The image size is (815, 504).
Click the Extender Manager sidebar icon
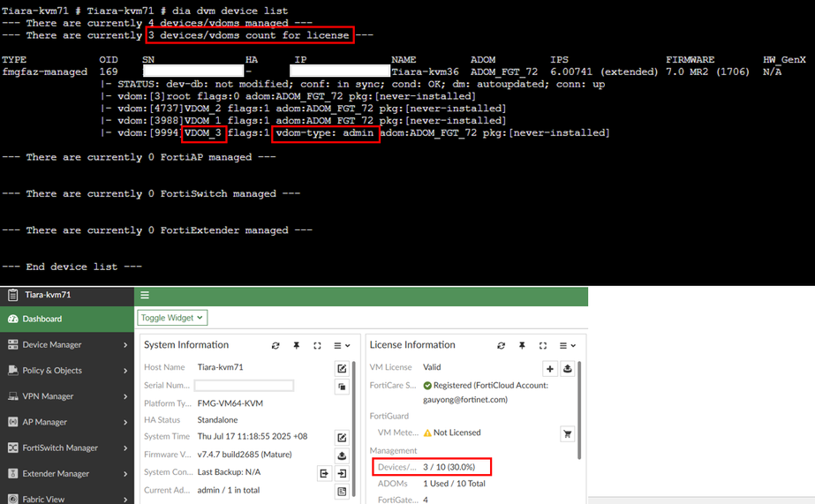tap(13, 473)
